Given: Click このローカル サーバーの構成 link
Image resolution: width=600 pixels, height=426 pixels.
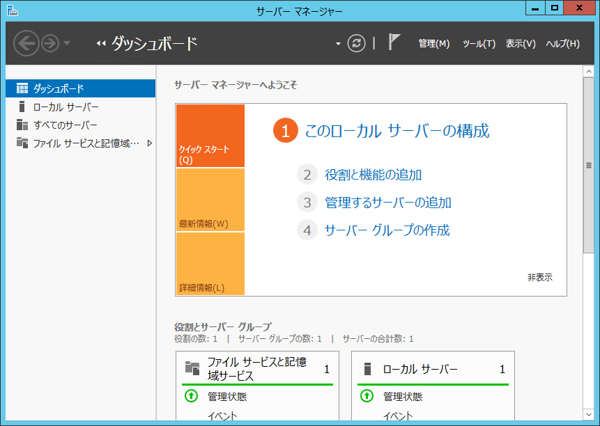Looking at the screenshot, I should click(397, 131).
